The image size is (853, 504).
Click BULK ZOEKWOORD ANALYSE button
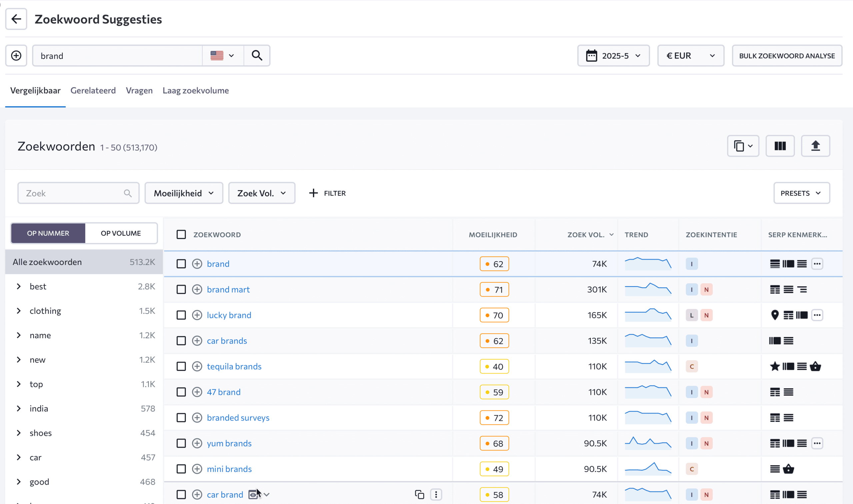point(787,55)
